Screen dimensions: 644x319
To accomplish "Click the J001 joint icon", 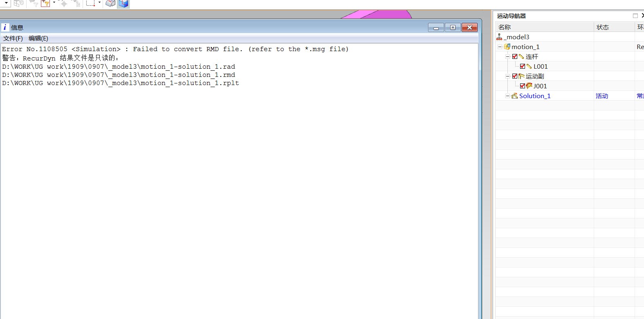I will 529,86.
